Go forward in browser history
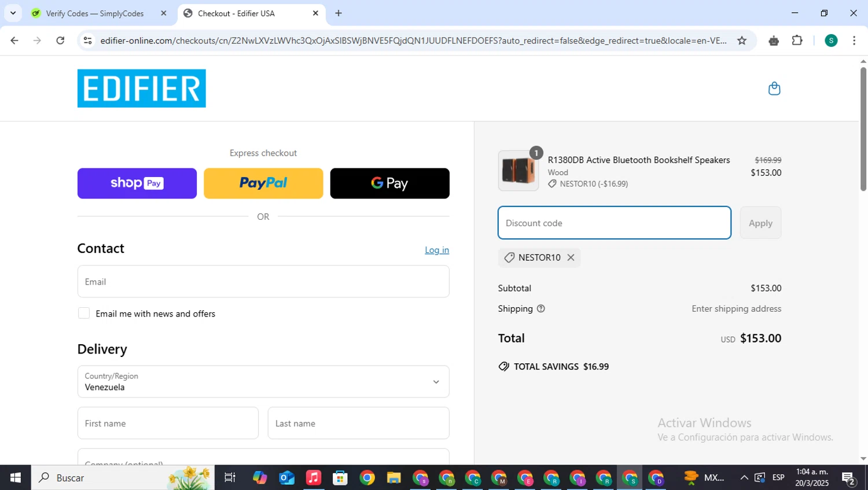 point(37,40)
